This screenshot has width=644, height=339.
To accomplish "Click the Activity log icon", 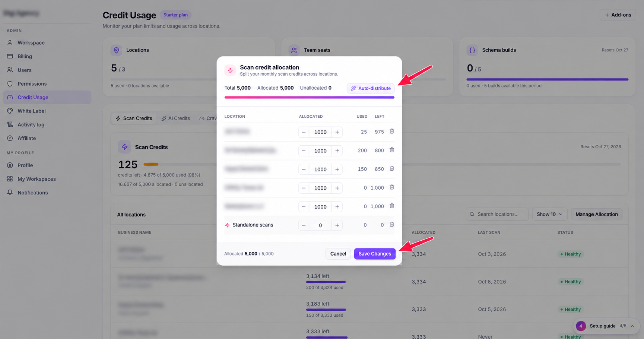I will [x=10, y=125].
